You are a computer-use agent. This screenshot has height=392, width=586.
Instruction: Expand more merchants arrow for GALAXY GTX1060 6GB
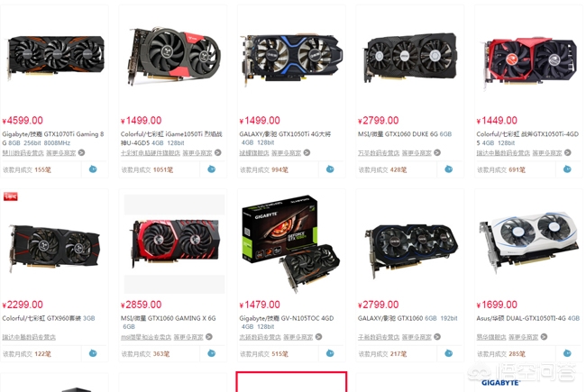(x=437, y=337)
